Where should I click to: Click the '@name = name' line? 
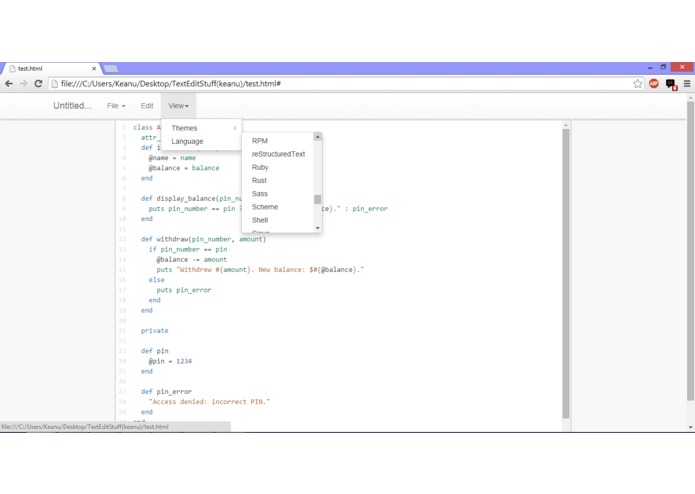(172, 158)
